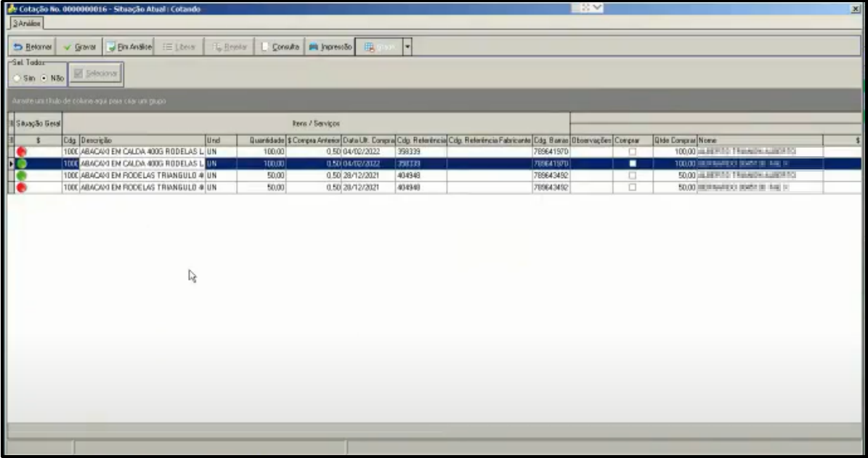Screen dimensions: 868x458
Task: Click the $ header under Situação Geral
Action: 38,140
